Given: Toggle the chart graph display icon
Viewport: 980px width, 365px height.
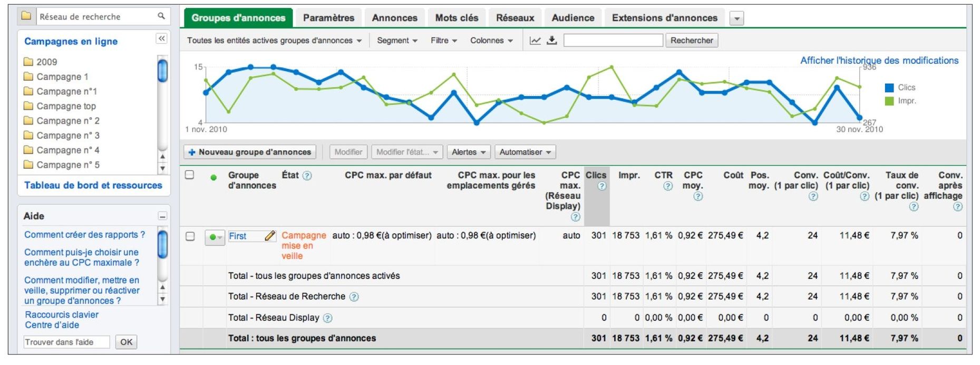Looking at the screenshot, I should tap(535, 41).
